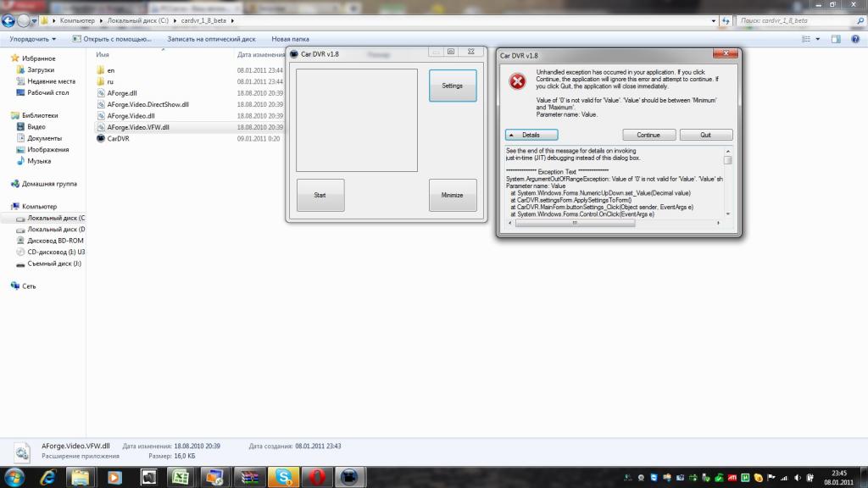The image size is (868, 488).
Task: Activate the Car DVR taskbar button
Action: coord(350,477)
